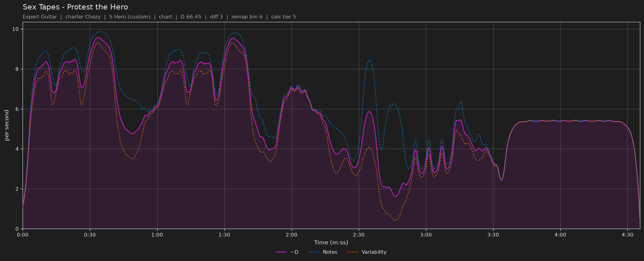Screen dimensions: 644x261
Task: Click the 3:00 x-axis tick label
Action: (426, 235)
